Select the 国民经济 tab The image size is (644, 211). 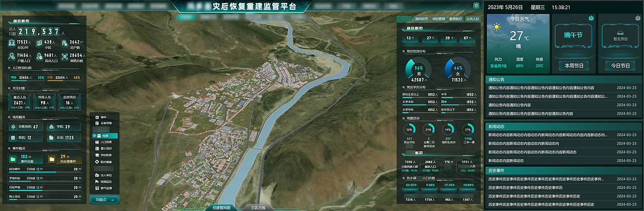click(422, 19)
